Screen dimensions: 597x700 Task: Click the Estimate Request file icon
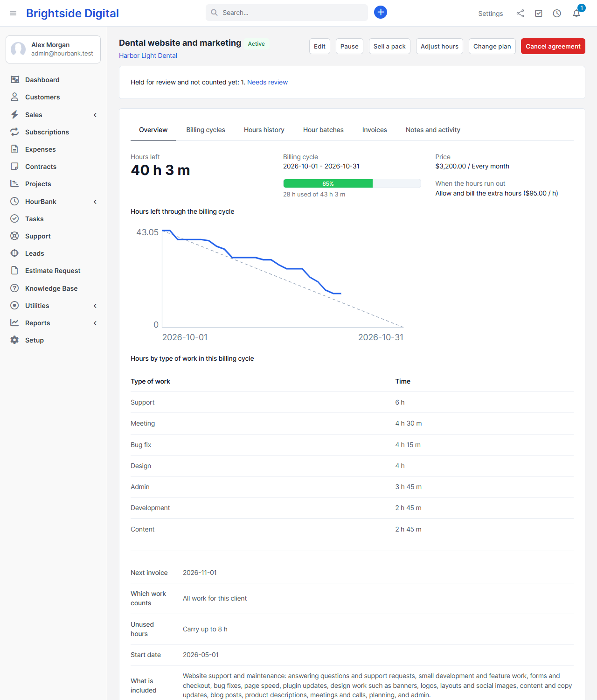coord(15,271)
